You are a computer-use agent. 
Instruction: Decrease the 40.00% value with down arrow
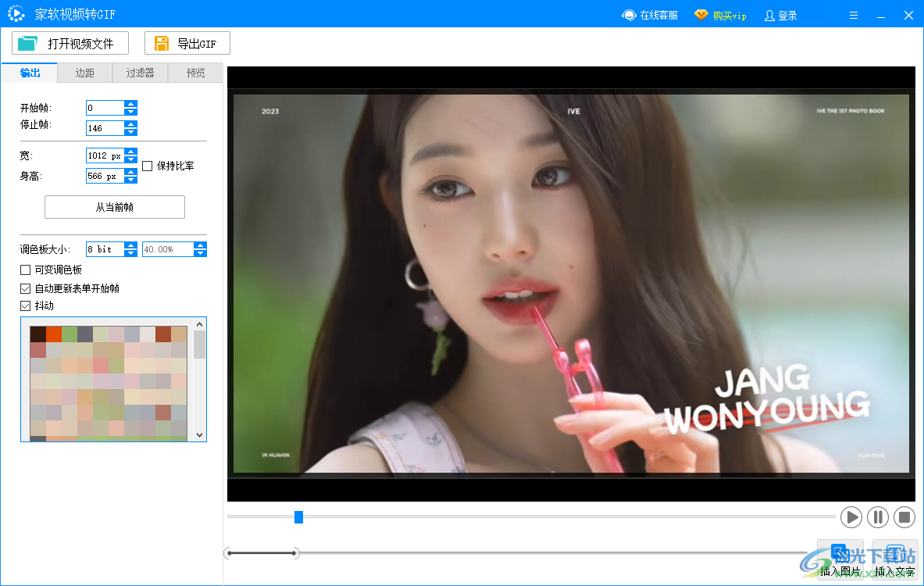click(x=201, y=253)
